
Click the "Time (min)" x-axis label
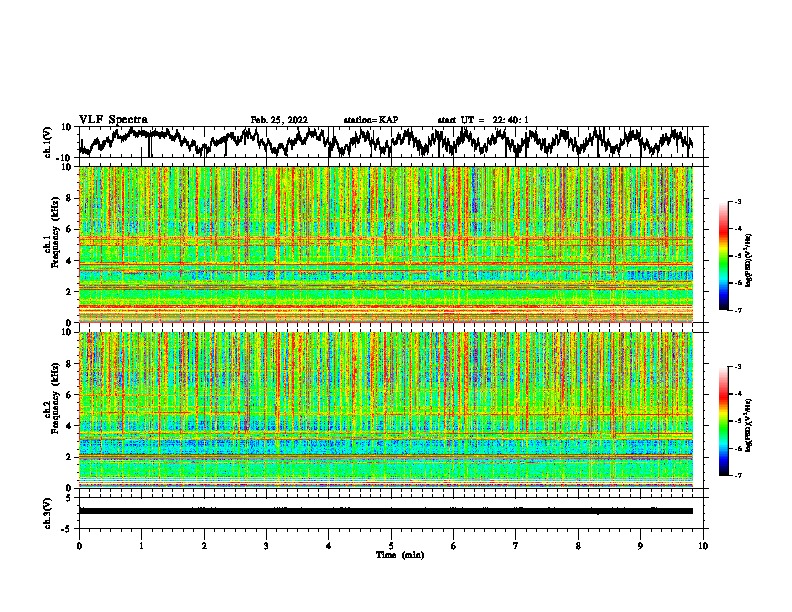400,555
